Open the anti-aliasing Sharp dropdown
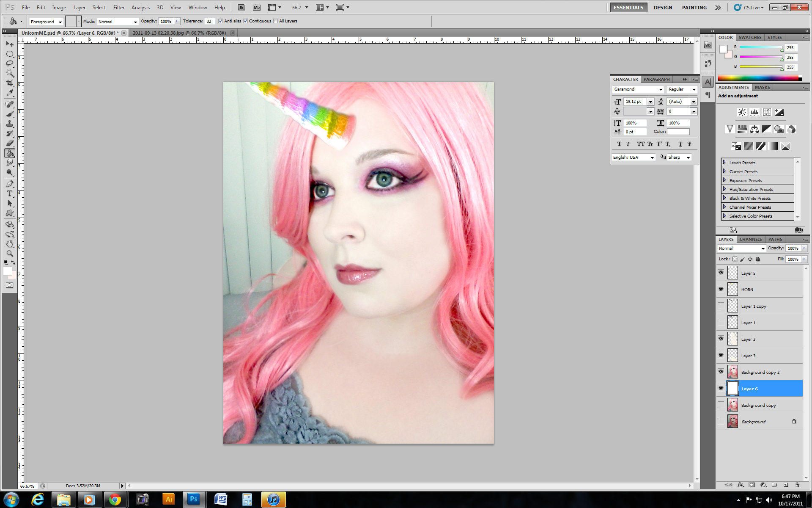This screenshot has height=508, width=812. (x=679, y=157)
